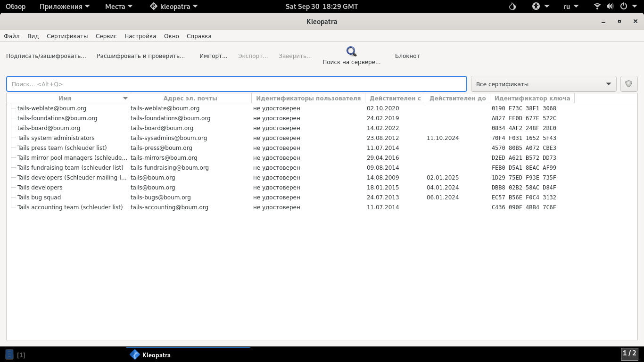
Task: Click the Kleopatra taskbar icon
Action: (135, 355)
